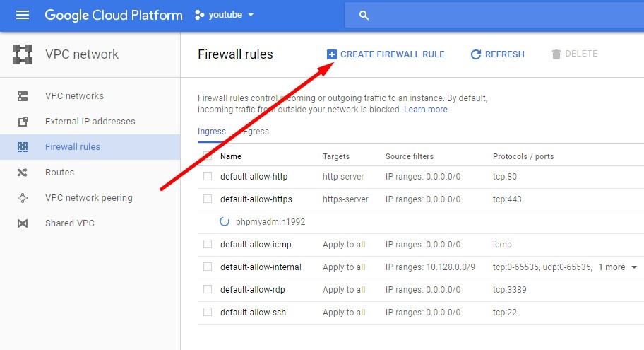Viewport: 644px width, 350px height.
Task: Open the default-allow-icmp rule
Action: pos(256,245)
